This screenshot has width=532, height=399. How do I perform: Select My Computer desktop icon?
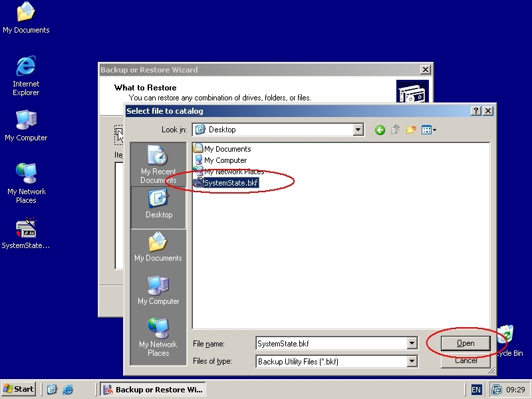26,125
